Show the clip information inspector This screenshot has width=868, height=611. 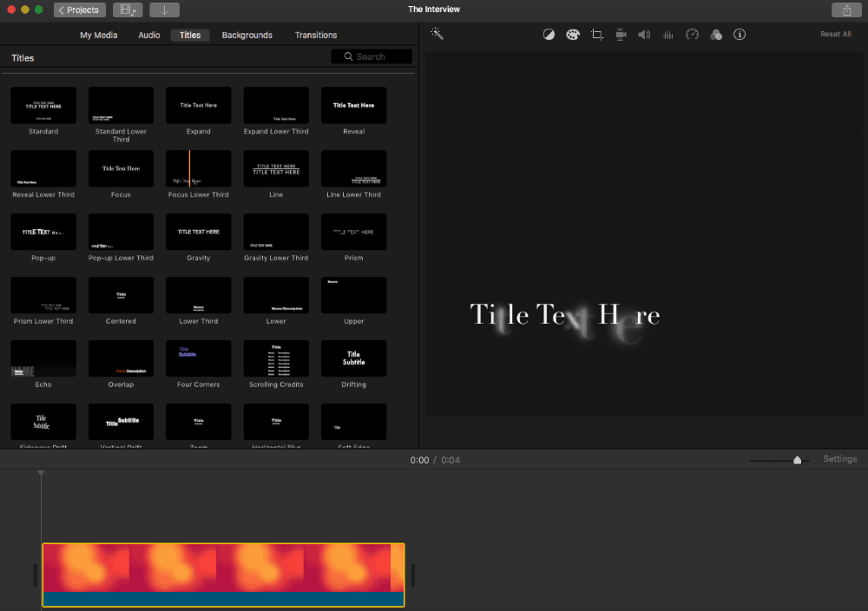pos(740,35)
